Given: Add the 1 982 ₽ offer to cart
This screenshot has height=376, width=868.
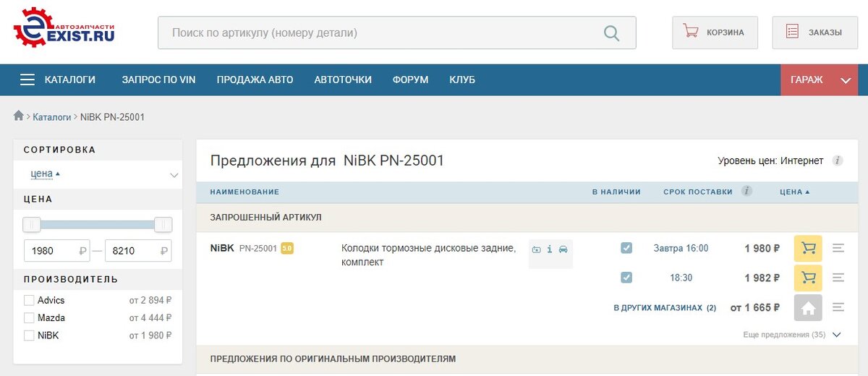Looking at the screenshot, I should coord(808,278).
